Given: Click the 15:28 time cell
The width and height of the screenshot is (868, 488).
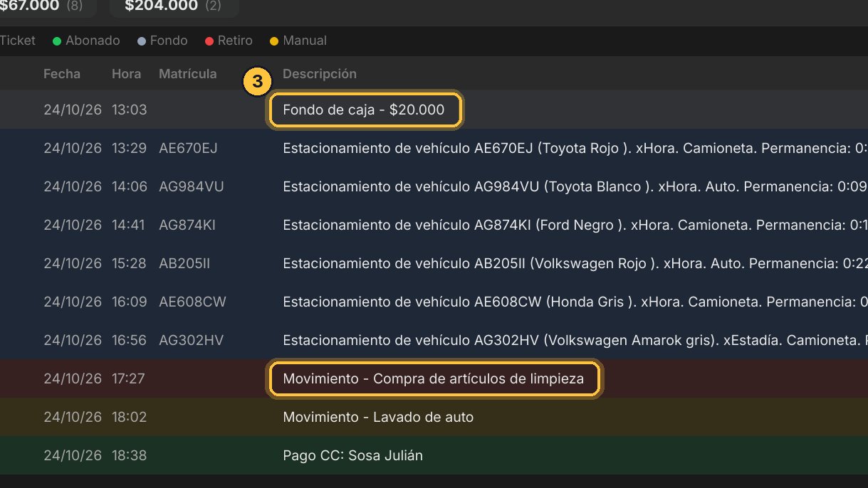Looking at the screenshot, I should click(x=129, y=263).
